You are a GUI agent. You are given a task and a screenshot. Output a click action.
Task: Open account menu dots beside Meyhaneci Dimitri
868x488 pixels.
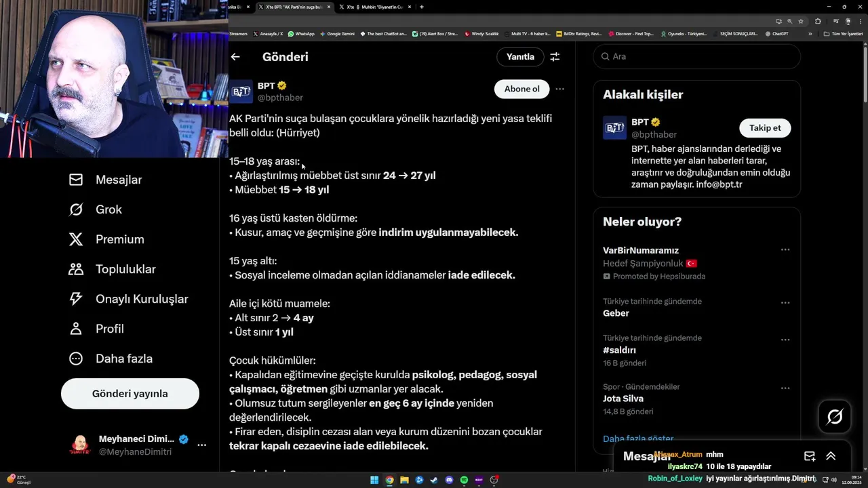(x=201, y=445)
